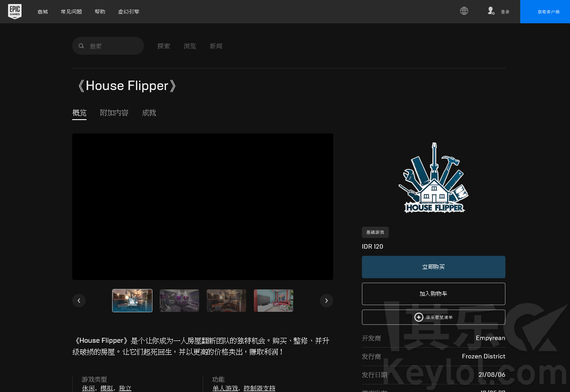570x392 pixels.
Task: Click the 添至愿望清单 wishlist button
Action: [x=434, y=317]
